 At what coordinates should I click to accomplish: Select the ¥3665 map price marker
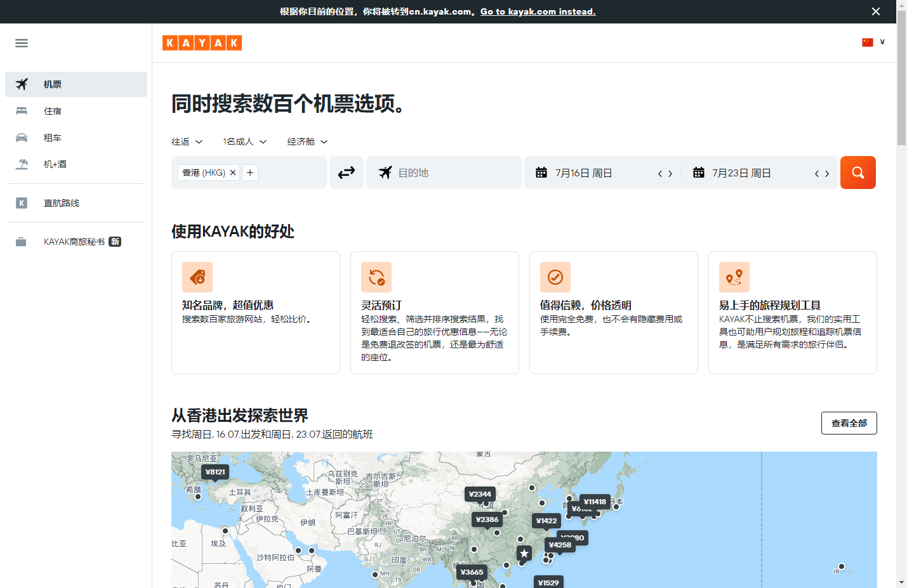472,572
